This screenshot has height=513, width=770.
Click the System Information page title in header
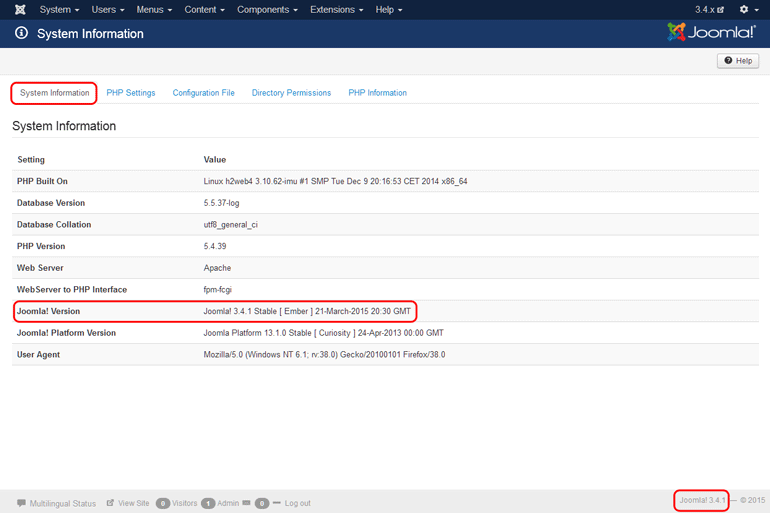pos(90,33)
